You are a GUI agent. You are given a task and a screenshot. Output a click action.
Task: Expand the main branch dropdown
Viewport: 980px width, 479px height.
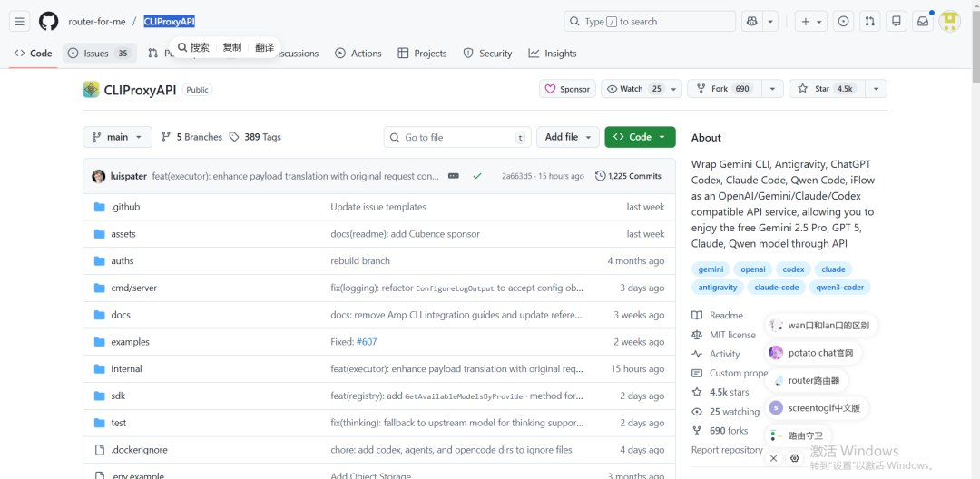(117, 137)
